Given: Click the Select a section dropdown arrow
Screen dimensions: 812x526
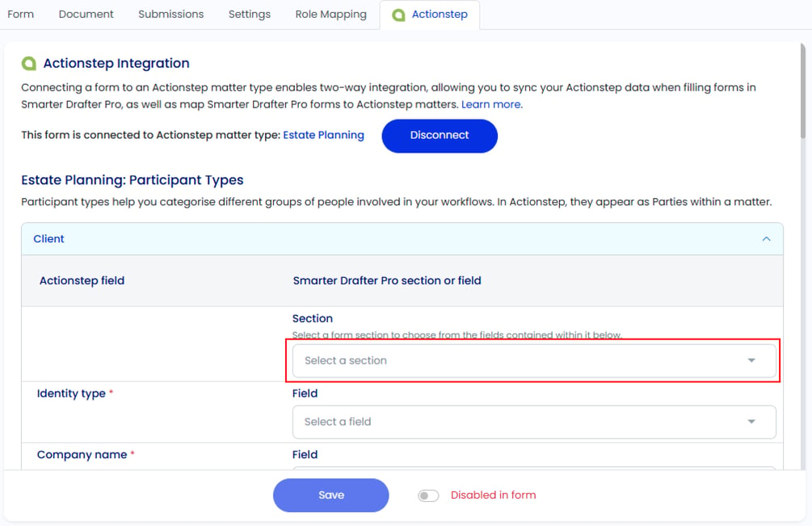Looking at the screenshot, I should [751, 360].
